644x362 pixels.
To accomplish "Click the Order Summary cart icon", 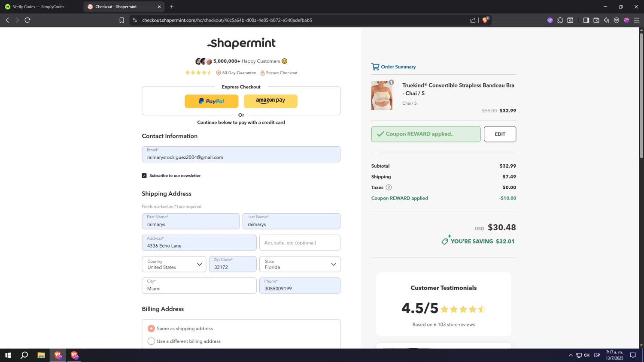I will 375,66.
